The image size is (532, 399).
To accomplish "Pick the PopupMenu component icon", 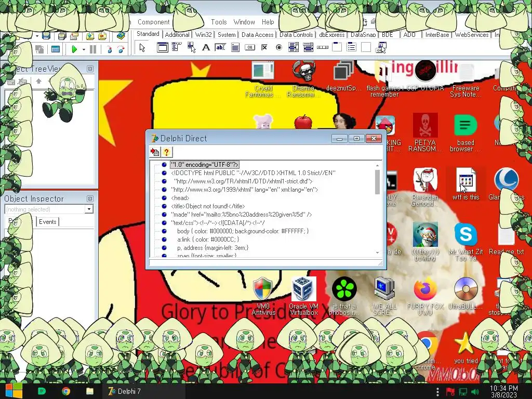I will pyautogui.click(x=191, y=47).
